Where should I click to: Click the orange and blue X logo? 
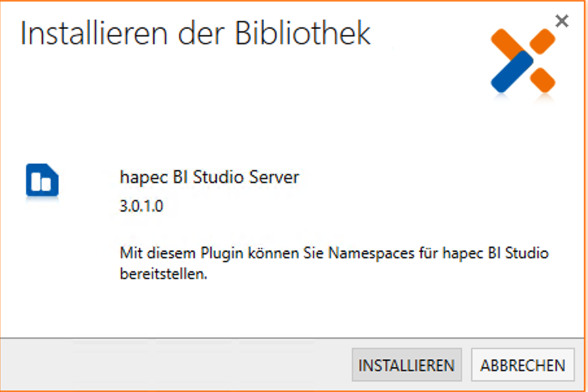click(523, 60)
